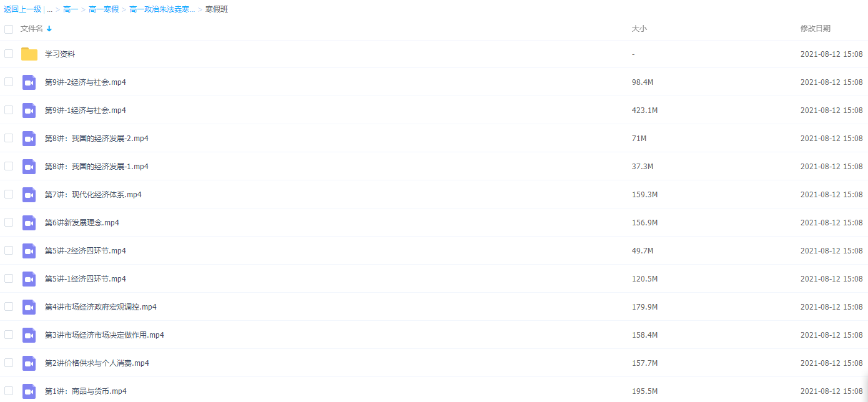The image size is (868, 402).
Task: Open the 高一政治朱法垚寒... breadcrumb link
Action: [x=162, y=9]
